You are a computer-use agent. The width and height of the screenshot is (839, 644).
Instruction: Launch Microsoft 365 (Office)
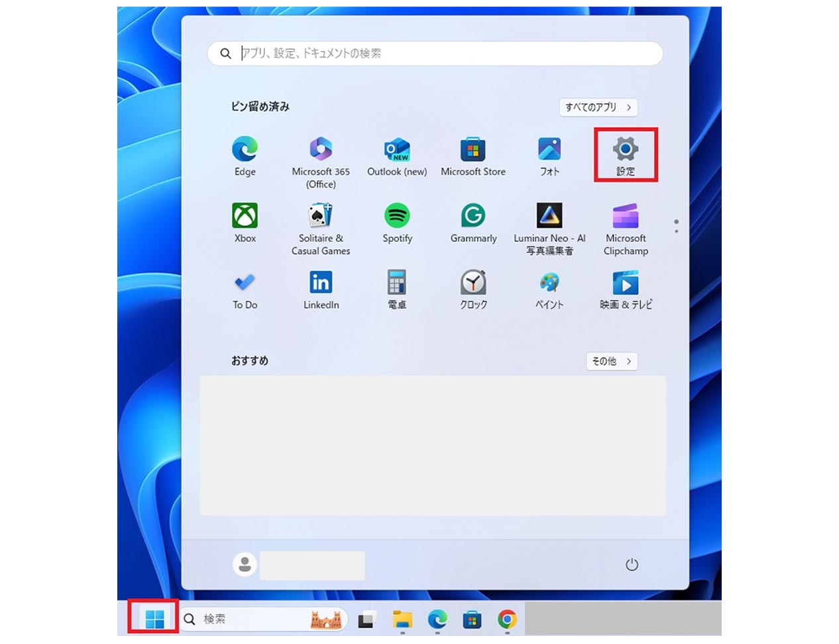tap(321, 162)
